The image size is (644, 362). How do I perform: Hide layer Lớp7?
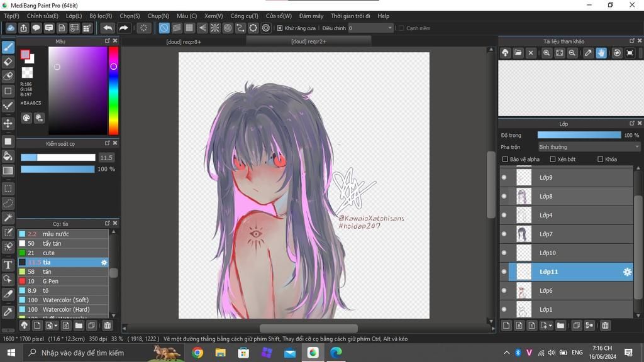(x=504, y=234)
